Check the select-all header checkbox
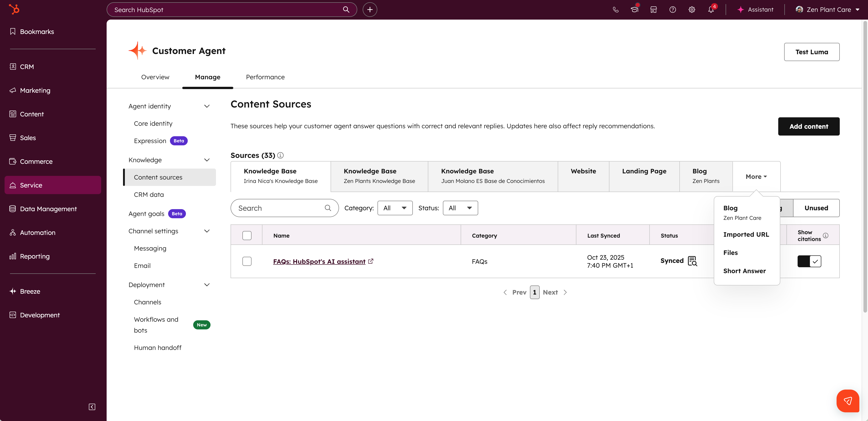Image resolution: width=868 pixels, height=421 pixels. (x=247, y=235)
